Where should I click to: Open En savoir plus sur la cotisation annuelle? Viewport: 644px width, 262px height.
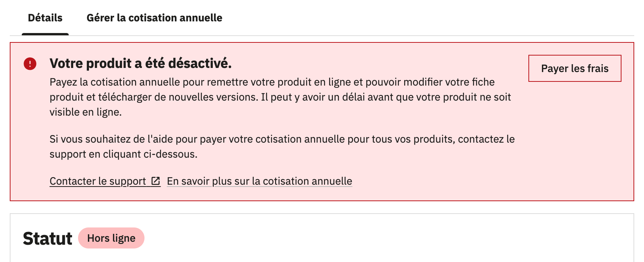coord(259,181)
